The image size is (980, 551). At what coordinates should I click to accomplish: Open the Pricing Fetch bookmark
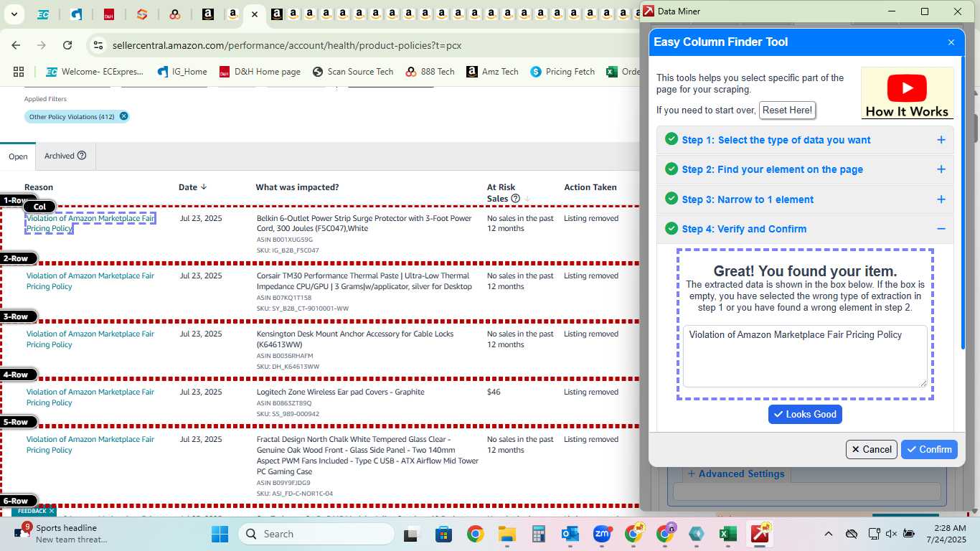click(x=562, y=72)
